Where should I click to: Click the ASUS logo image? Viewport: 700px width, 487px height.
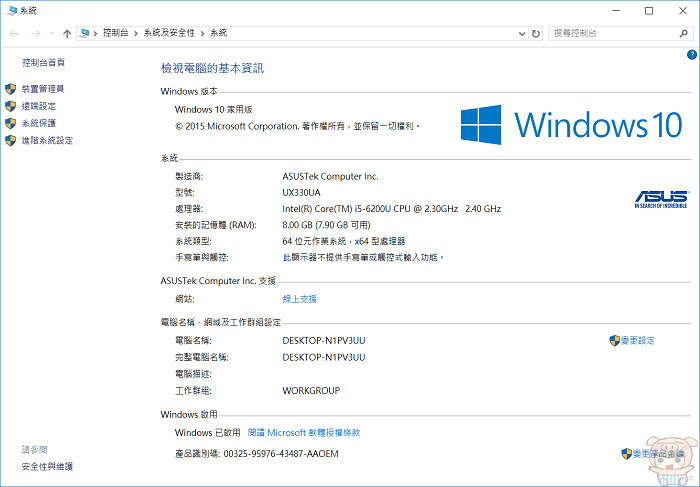tap(661, 199)
